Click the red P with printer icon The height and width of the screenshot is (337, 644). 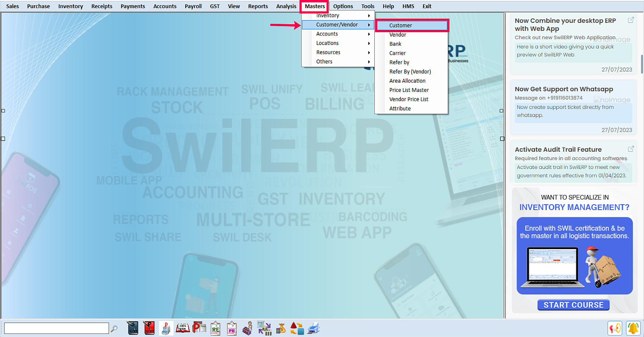click(x=199, y=328)
